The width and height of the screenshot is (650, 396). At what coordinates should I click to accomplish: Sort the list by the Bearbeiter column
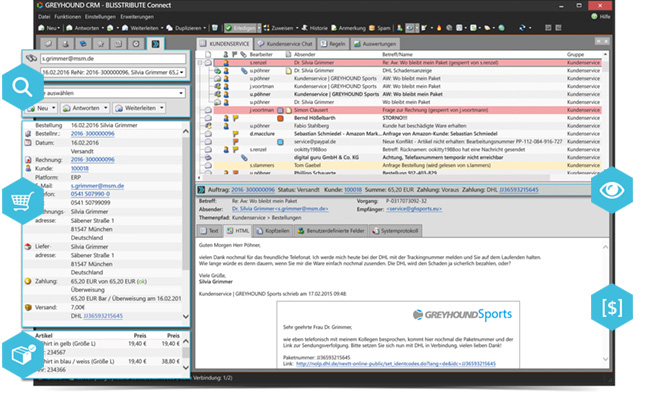click(261, 54)
